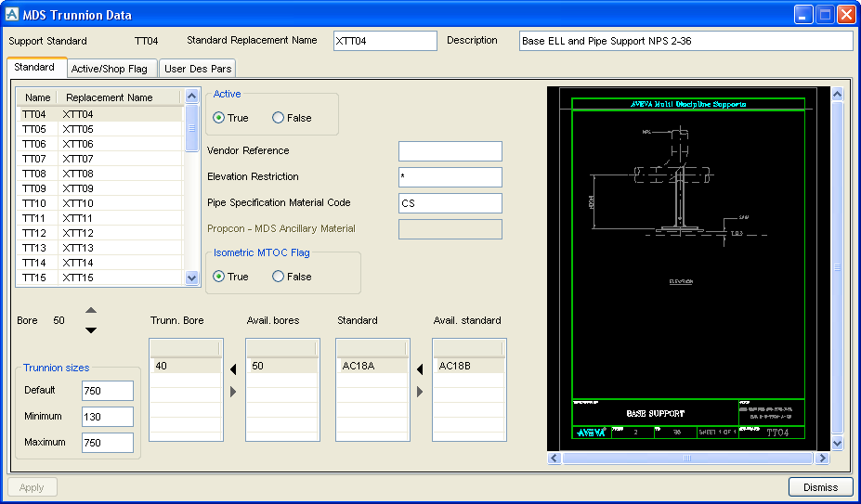Select row TT13 in the Name list
The image size is (861, 504).
coord(100,248)
